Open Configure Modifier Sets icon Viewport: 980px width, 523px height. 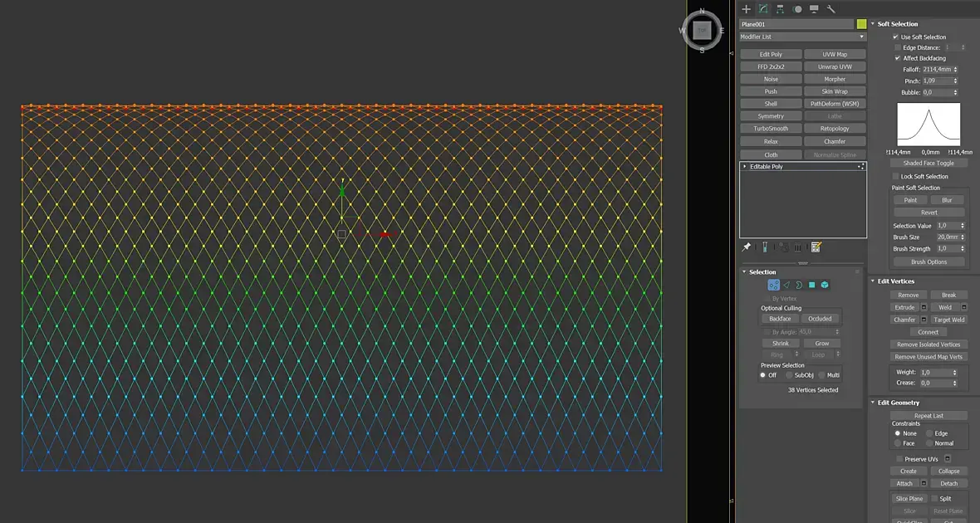point(816,247)
